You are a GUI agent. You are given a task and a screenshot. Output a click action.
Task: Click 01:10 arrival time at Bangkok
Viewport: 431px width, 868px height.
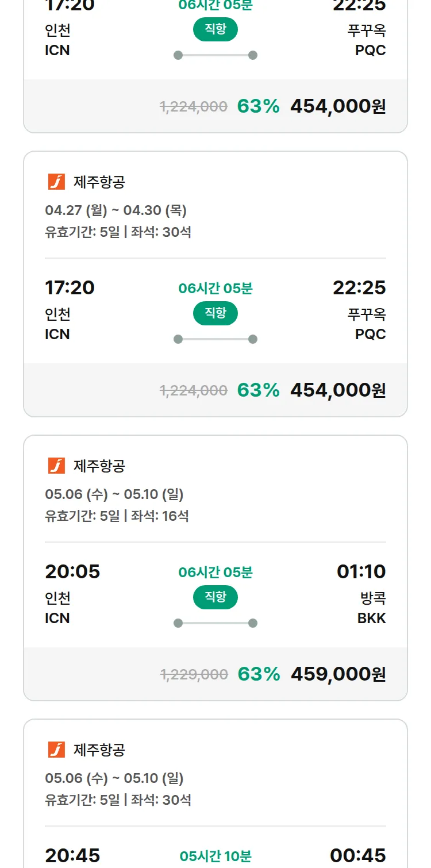click(x=361, y=571)
